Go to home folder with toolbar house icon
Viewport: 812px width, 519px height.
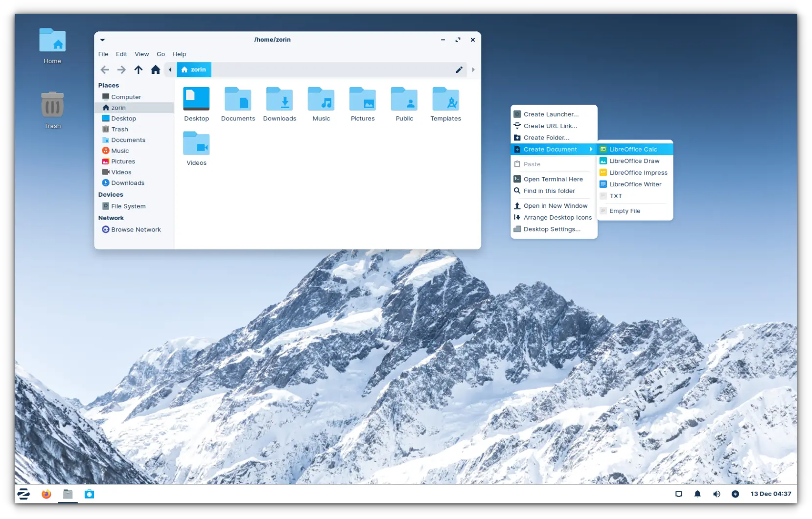click(x=156, y=70)
